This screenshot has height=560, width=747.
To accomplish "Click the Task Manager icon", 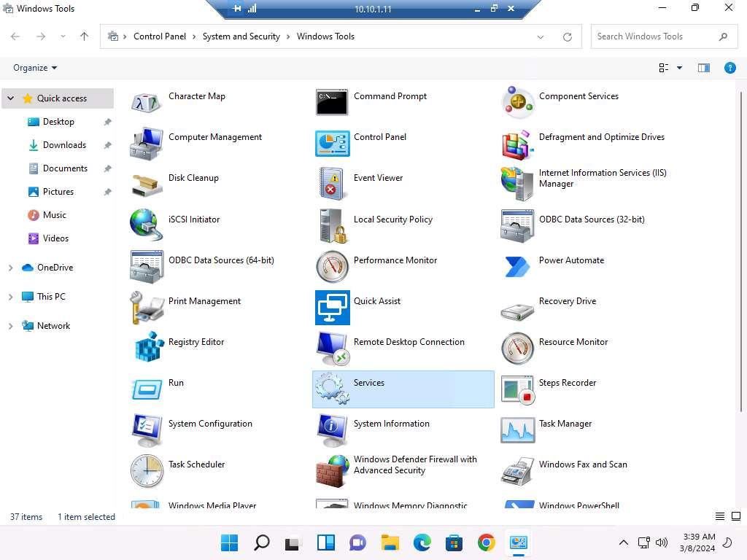I will pos(517,429).
